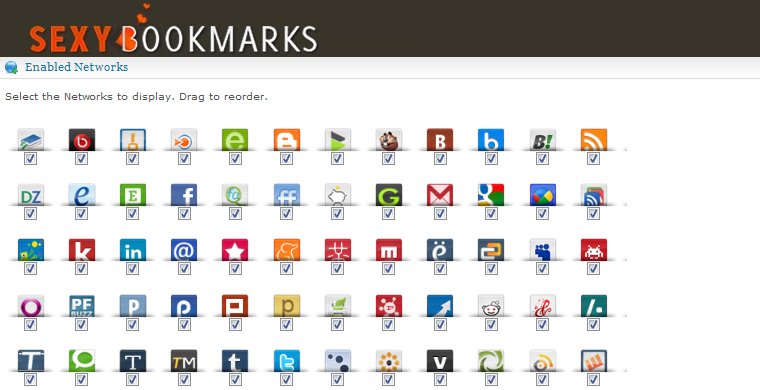Screen dimensions: 760x390
Task: Click the blue @ email icon
Action: (184, 250)
